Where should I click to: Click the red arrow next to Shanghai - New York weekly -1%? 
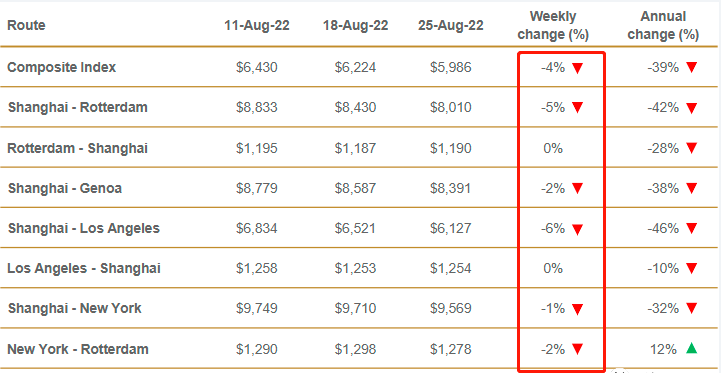coord(578,309)
